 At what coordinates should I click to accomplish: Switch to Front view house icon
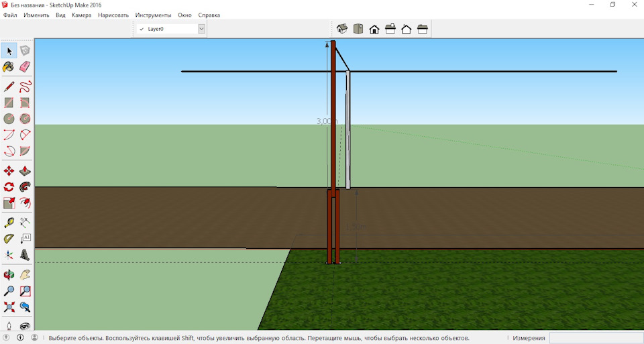click(374, 29)
